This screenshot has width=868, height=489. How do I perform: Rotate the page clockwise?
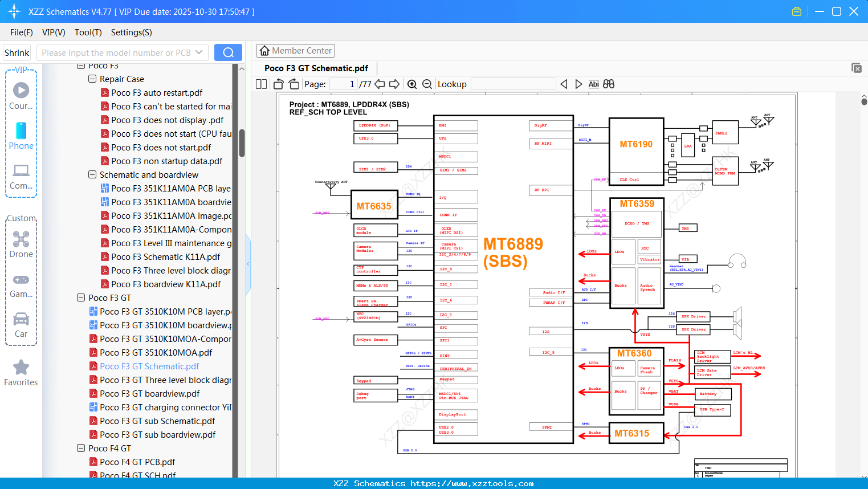click(294, 84)
